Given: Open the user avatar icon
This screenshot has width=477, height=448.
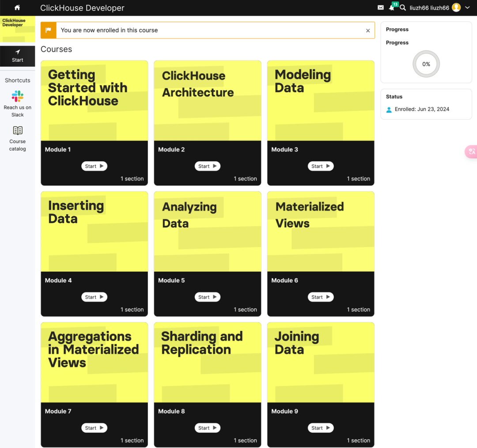Looking at the screenshot, I should click(x=456, y=8).
